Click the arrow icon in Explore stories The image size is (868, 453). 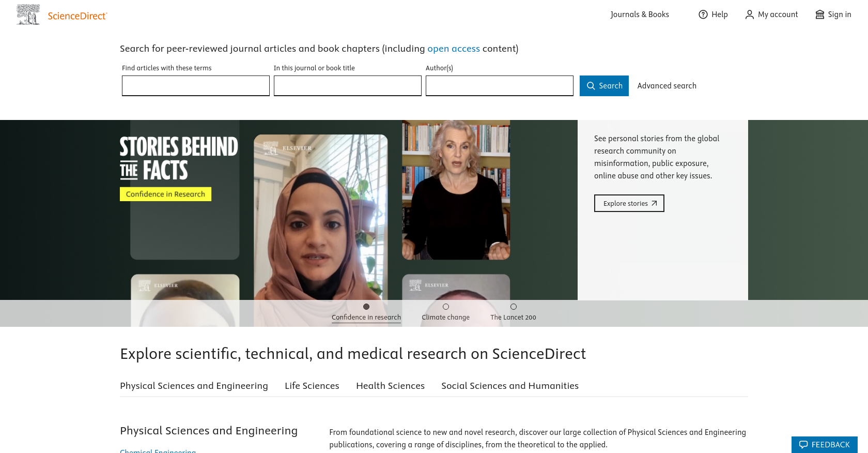pos(654,203)
